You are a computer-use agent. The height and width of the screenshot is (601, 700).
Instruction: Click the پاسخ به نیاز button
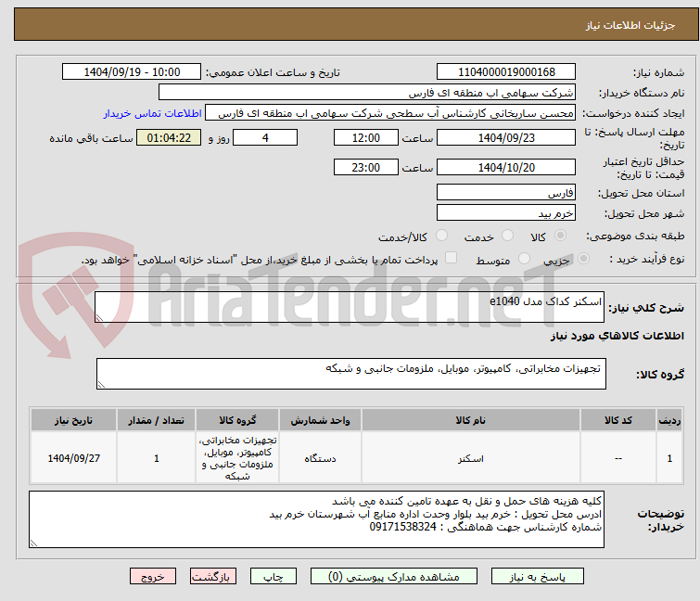[537, 577]
